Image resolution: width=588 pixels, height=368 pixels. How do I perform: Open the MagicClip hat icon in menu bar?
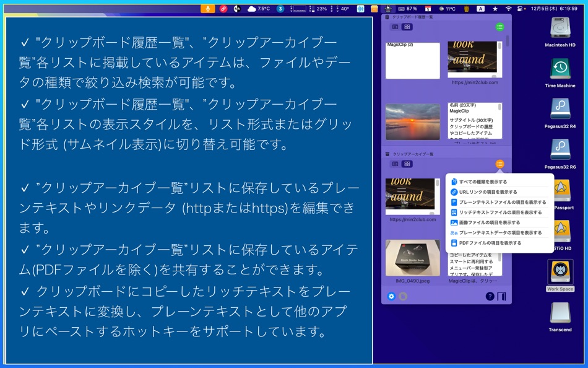pos(388,8)
